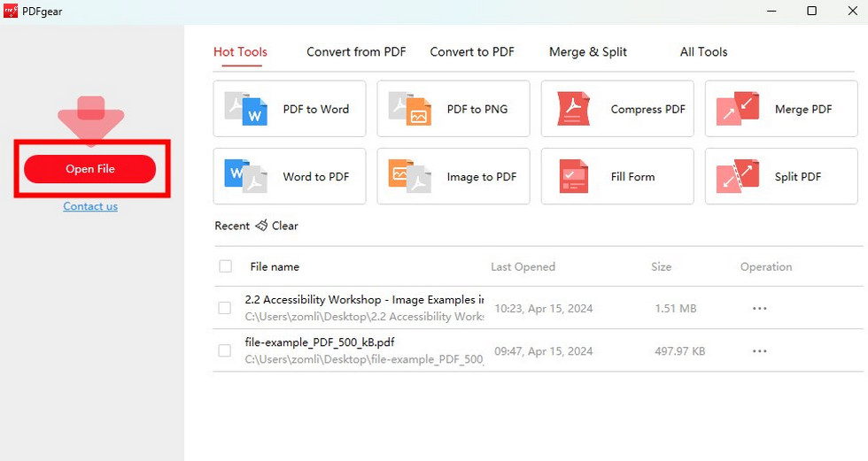The height and width of the screenshot is (461, 868).
Task: Click the Word to PDF icon
Action: point(246,176)
